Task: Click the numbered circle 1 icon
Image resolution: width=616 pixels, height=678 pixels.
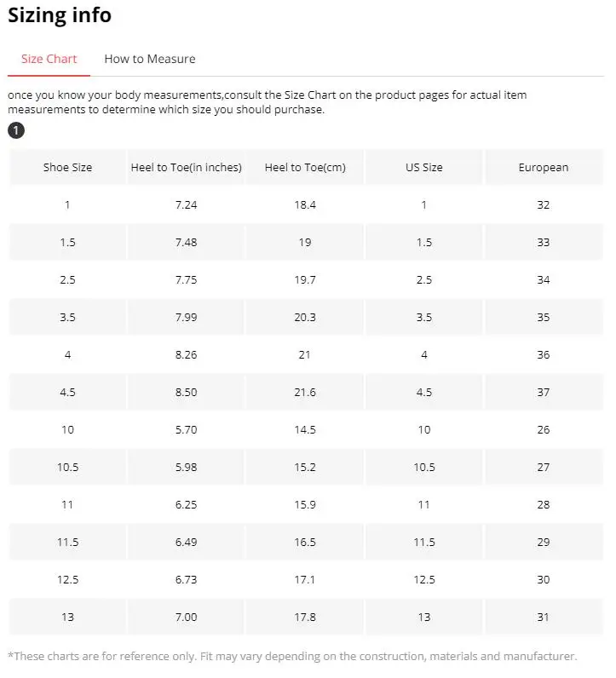Action: pos(16,130)
